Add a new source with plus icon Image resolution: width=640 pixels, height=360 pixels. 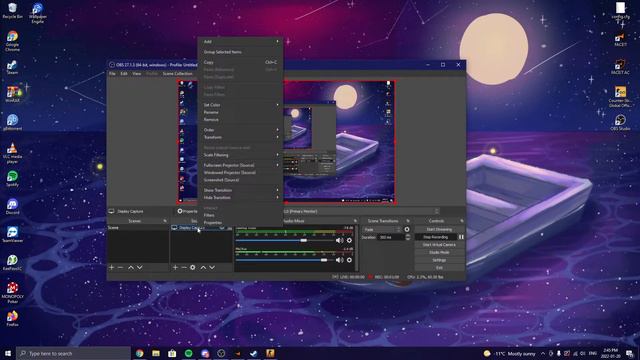click(x=175, y=267)
